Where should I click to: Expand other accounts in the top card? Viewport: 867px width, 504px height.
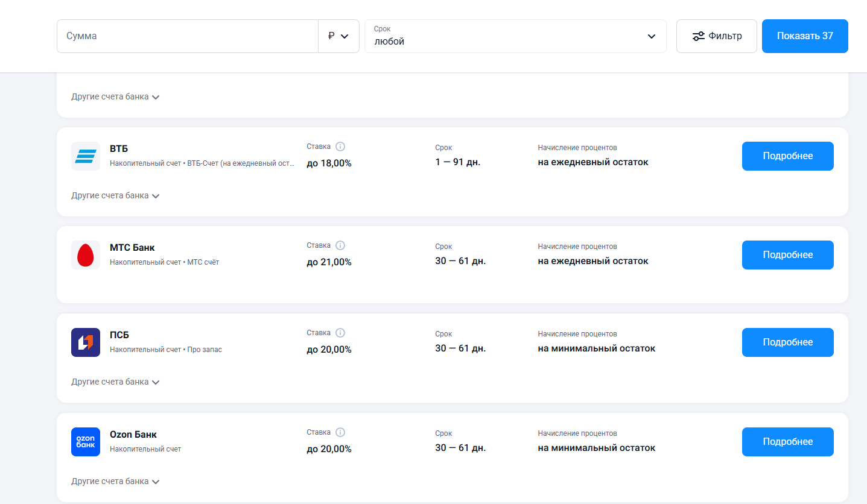tap(115, 97)
